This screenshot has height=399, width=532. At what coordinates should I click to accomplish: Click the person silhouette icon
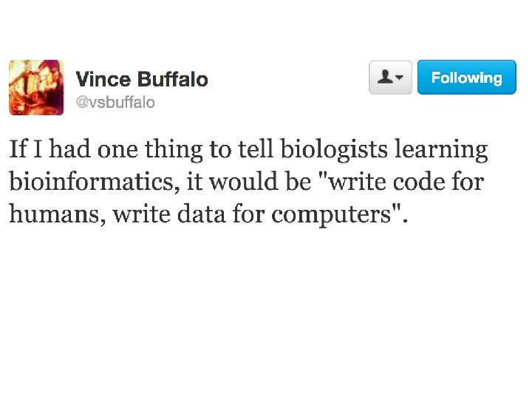[x=385, y=78]
